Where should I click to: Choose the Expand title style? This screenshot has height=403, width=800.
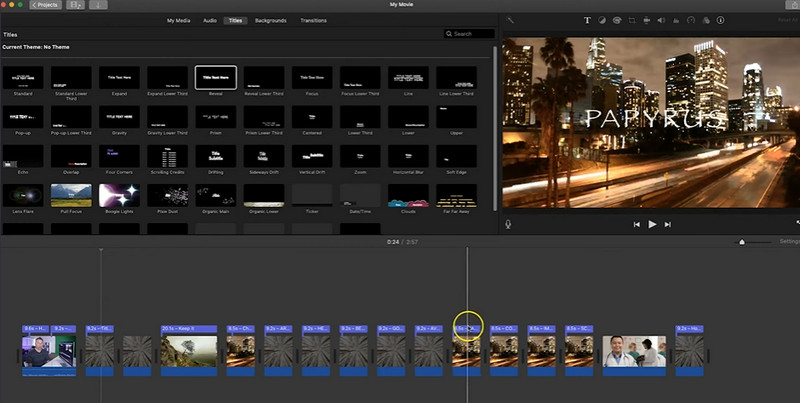119,78
